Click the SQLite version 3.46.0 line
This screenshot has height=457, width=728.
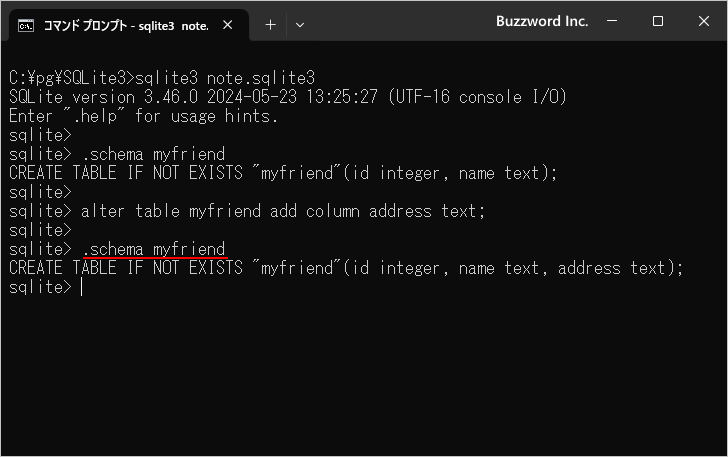287,97
